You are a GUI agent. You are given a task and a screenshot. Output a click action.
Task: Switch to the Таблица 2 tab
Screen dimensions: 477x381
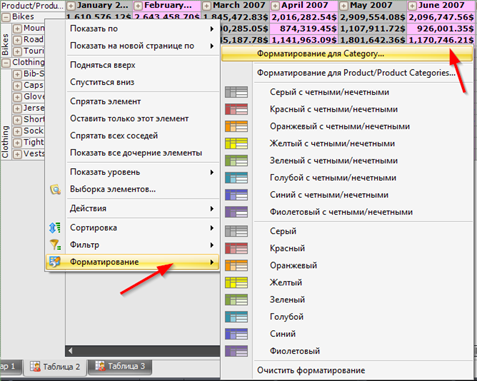(x=55, y=367)
